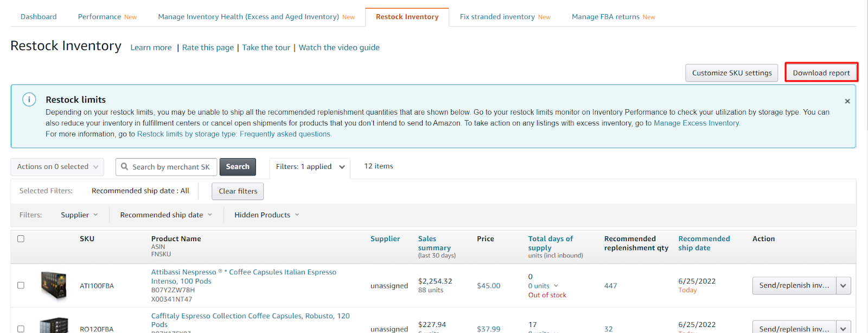The height and width of the screenshot is (333, 868).
Task: Sort by Supplier column header
Action: coord(385,238)
